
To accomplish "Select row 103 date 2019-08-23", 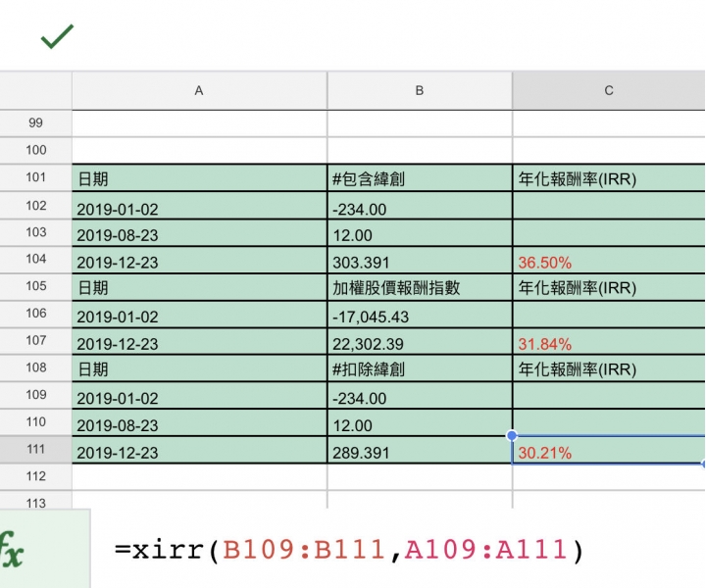I will (199, 232).
